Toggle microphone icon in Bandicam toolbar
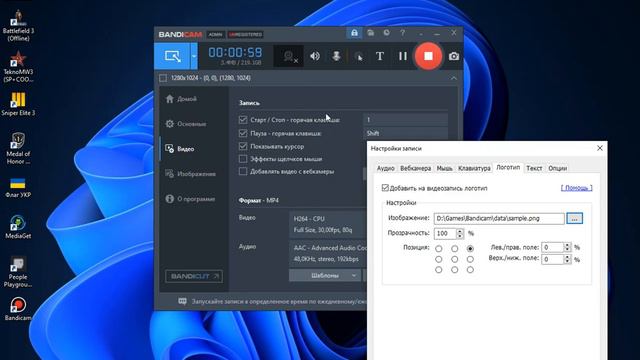 pyautogui.click(x=336, y=56)
